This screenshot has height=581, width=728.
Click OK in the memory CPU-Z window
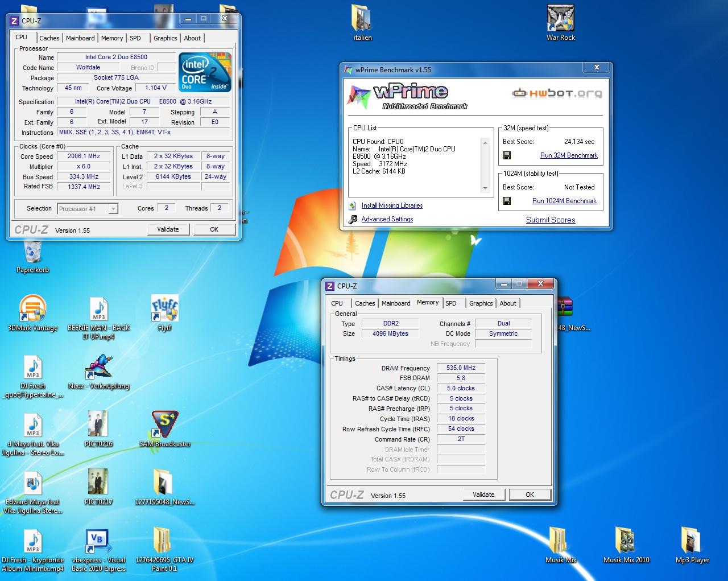pyautogui.click(x=530, y=495)
